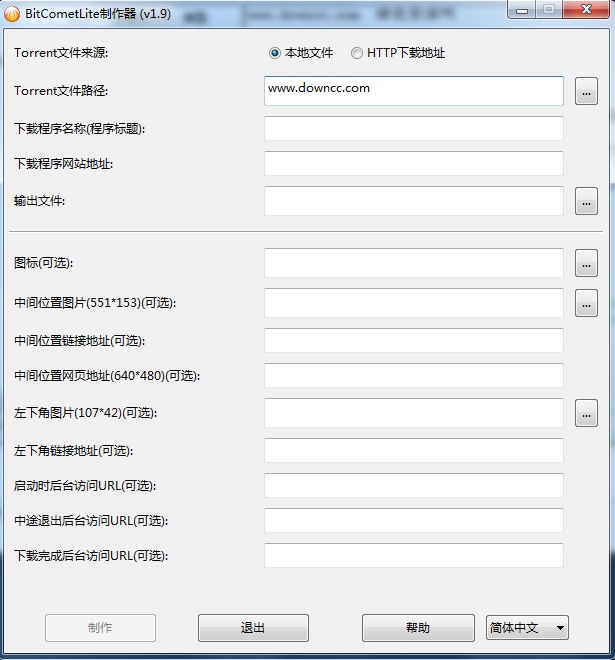The image size is (615, 660).
Task: Click the 下载程序名称(程序标题) input field
Action: 413,129
